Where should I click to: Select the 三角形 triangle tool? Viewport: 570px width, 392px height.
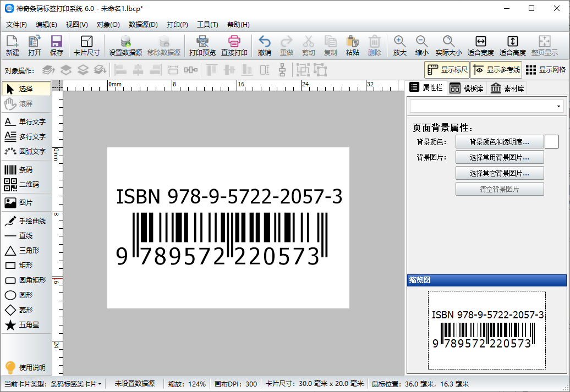pyautogui.click(x=26, y=251)
